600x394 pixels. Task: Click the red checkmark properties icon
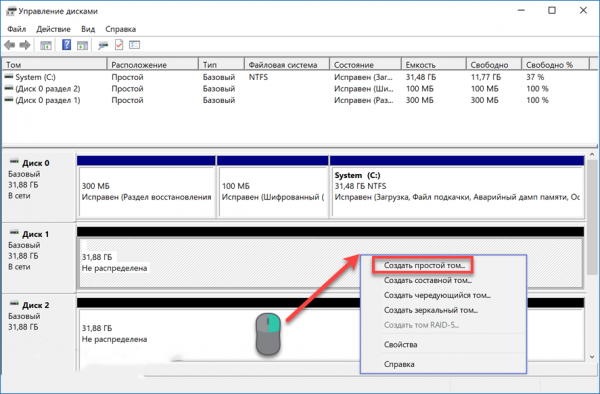click(x=119, y=45)
